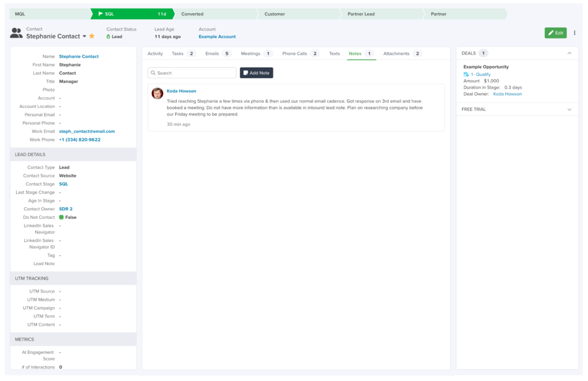
Task: Open Koda Howson note author link
Action: coord(181,91)
